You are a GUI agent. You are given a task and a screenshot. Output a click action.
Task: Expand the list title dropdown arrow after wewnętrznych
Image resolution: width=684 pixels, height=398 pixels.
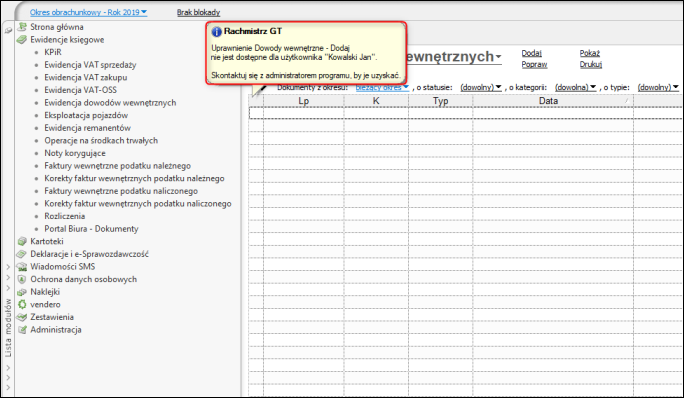498,57
